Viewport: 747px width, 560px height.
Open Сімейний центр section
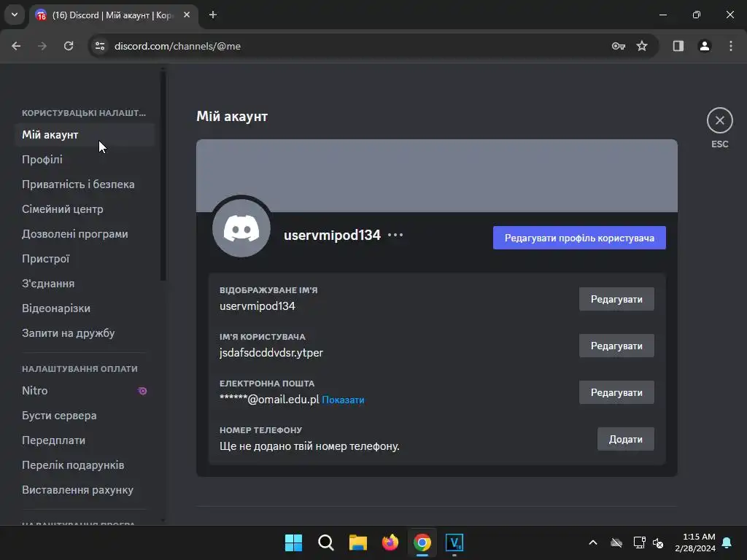[x=85, y=209]
